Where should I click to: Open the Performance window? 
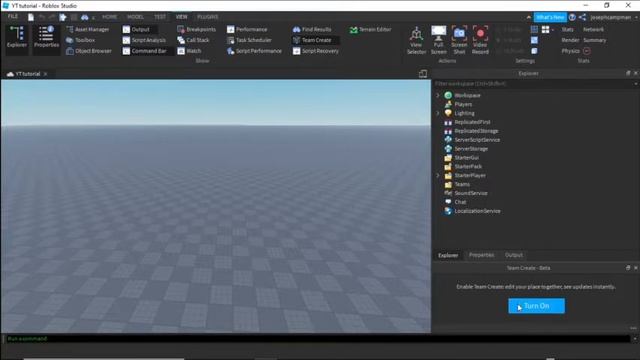[247, 29]
